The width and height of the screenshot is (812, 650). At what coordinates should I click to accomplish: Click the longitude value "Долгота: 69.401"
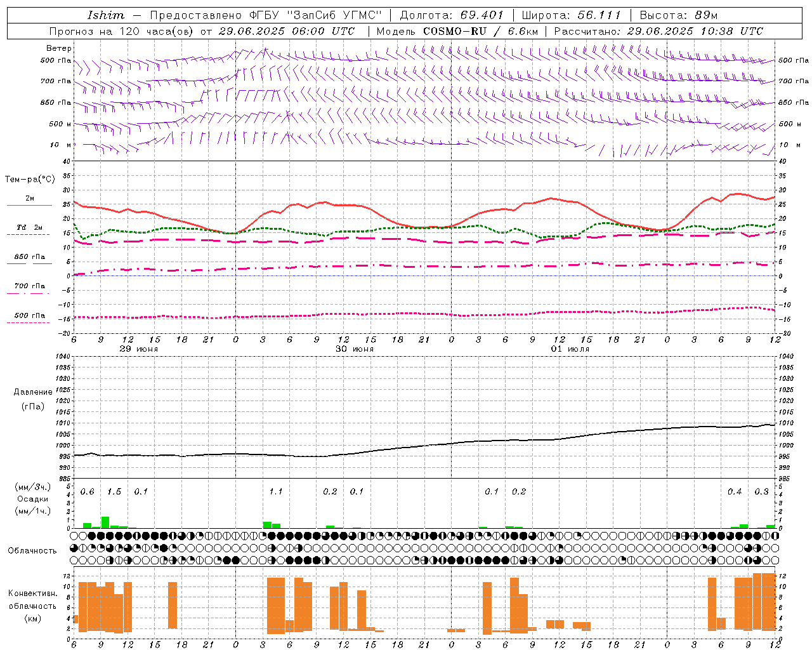click(451, 15)
